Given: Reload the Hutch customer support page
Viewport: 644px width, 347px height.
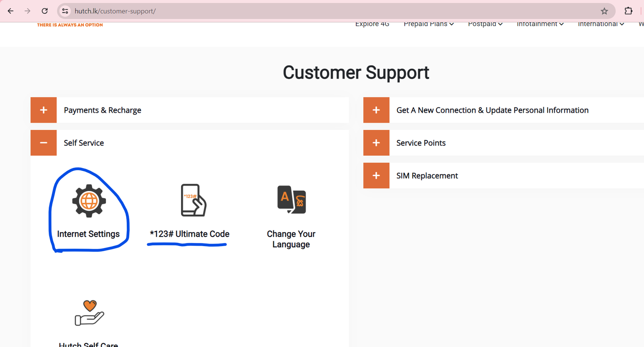Looking at the screenshot, I should point(45,11).
